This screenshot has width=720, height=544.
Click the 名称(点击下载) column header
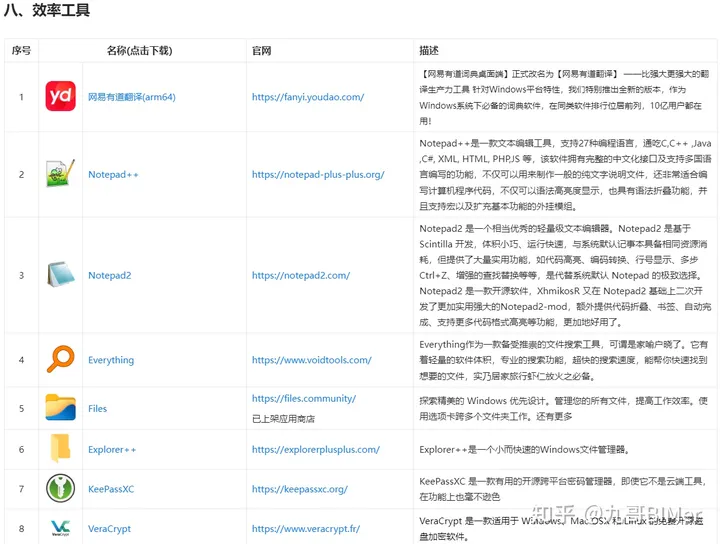click(x=140, y=50)
